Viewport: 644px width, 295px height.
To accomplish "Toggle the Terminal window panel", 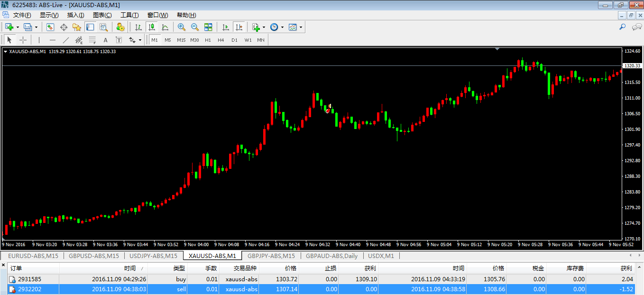I will [x=90, y=27].
